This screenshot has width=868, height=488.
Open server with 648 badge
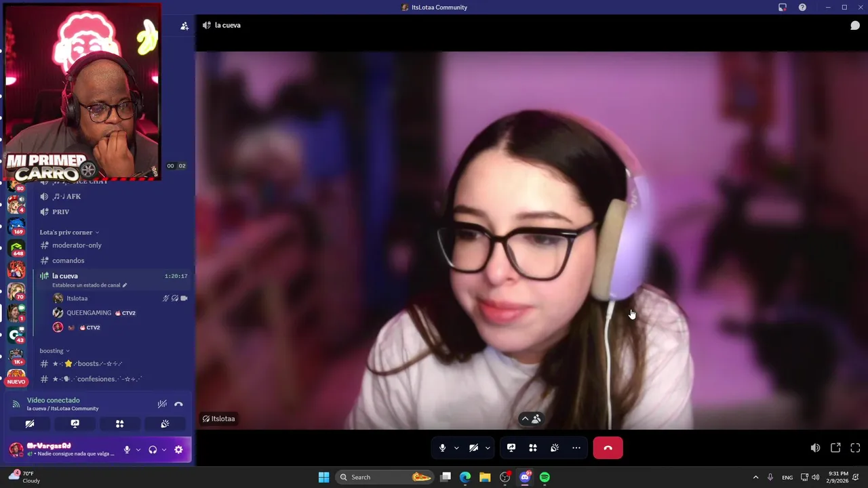[x=16, y=248]
